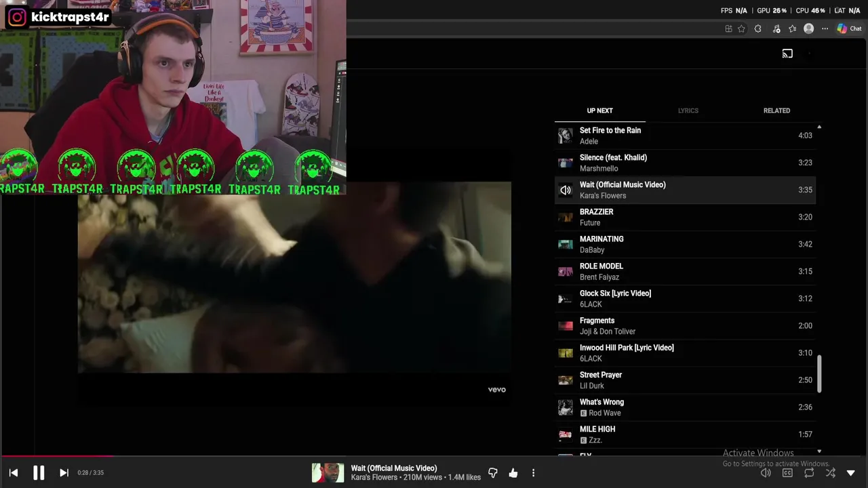Click the What's Wrong song thumbnail

click(565, 407)
